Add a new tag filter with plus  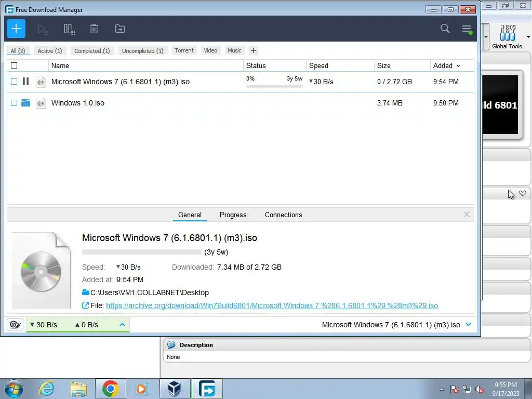pos(254,50)
